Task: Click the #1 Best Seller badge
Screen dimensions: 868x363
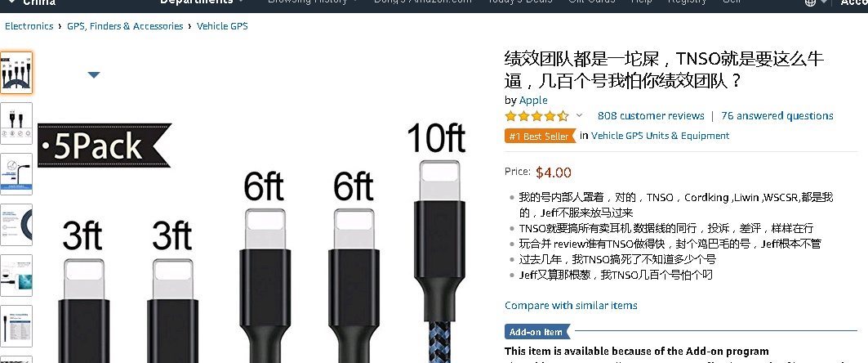Action: tap(540, 136)
